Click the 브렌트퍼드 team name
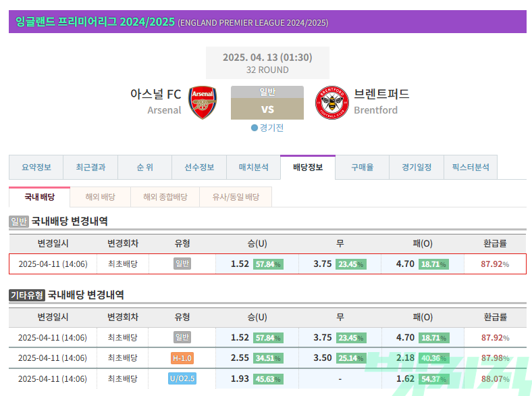Image resolution: width=532 pixels, height=396 pixels. pyautogui.click(x=381, y=94)
